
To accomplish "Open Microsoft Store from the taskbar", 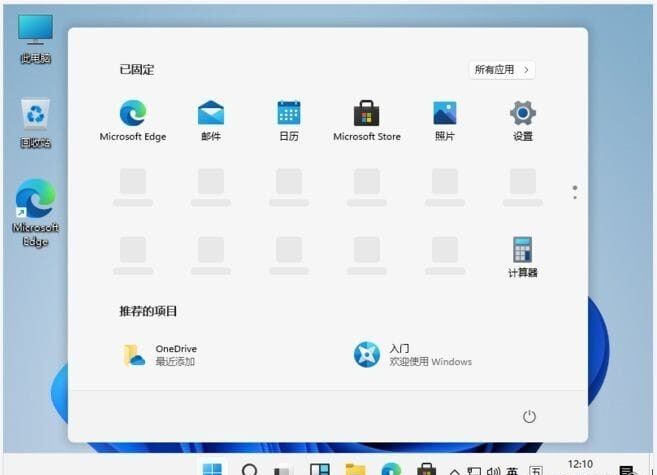I will [427, 469].
